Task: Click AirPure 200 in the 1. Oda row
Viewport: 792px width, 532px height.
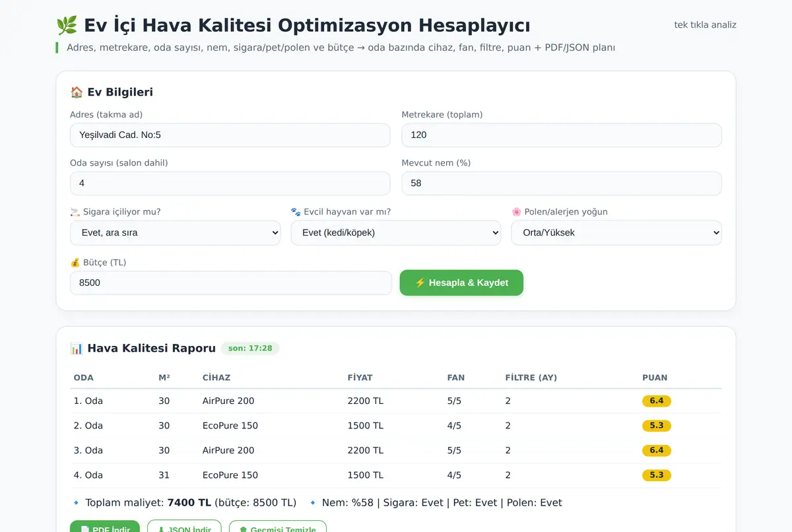Action: tap(228, 401)
